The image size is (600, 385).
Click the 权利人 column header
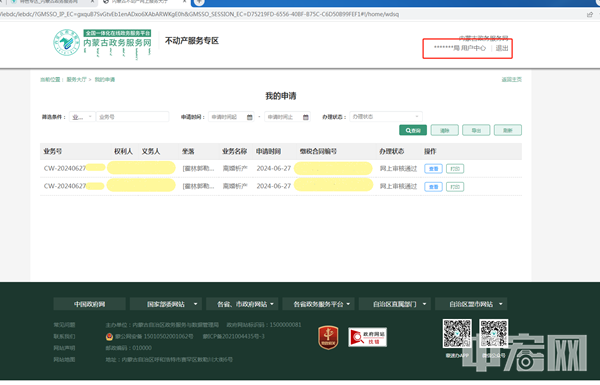click(123, 152)
